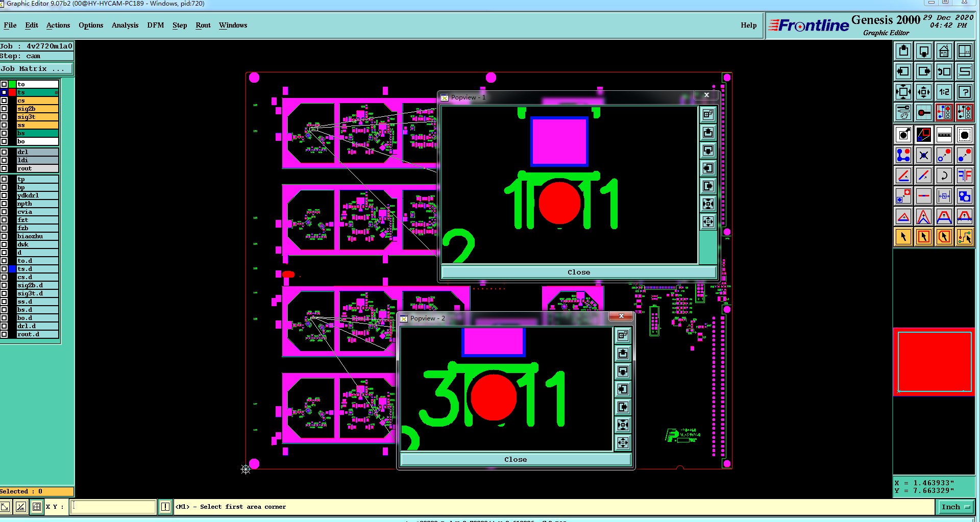Screen dimensions: 980x522
Task: Click the question mark help icon
Action: pos(965,92)
